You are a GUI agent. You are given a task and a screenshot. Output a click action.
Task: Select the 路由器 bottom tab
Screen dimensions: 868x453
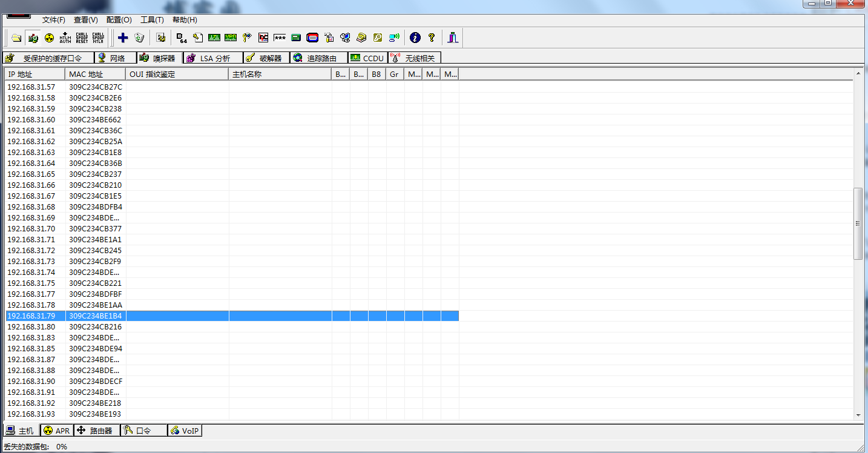pyautogui.click(x=97, y=431)
